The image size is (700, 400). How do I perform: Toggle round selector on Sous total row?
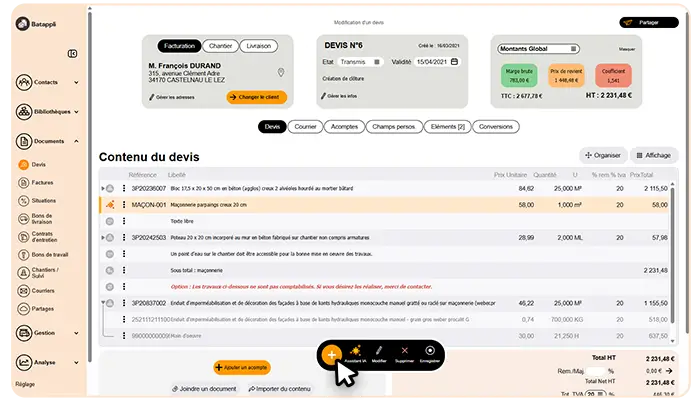click(x=110, y=271)
